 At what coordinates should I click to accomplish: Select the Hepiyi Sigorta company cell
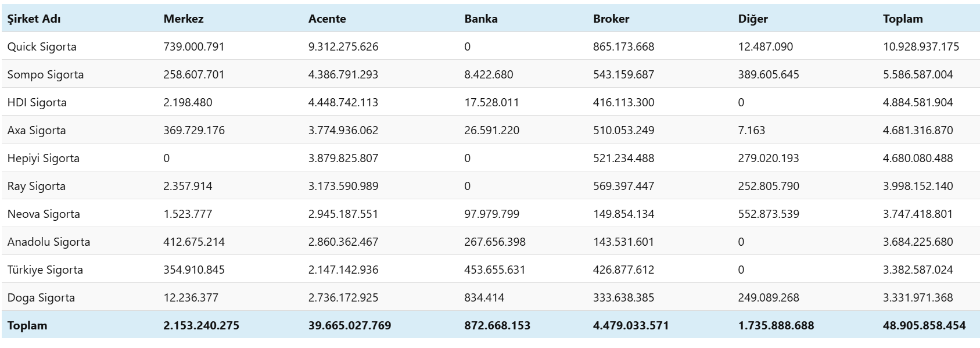[x=44, y=158]
